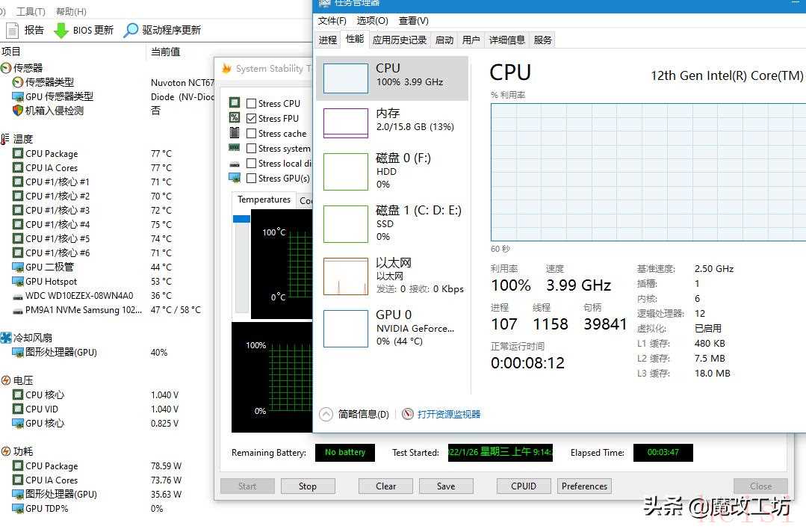
Task: Open the 文件(F) menu in Task Manager
Action: click(332, 21)
